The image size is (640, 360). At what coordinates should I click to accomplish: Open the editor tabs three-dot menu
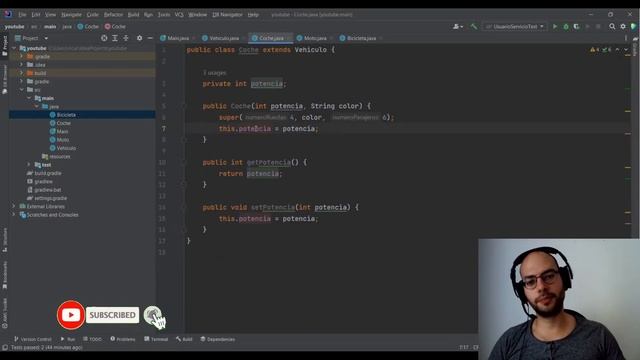626,38
